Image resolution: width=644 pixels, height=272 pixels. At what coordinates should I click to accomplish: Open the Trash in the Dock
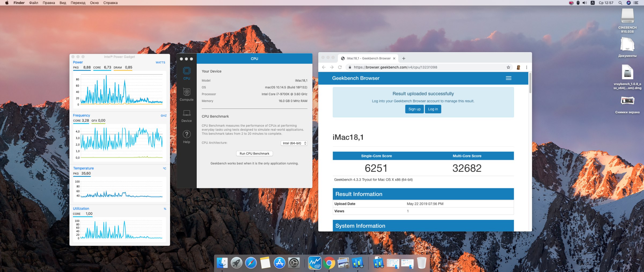422,263
